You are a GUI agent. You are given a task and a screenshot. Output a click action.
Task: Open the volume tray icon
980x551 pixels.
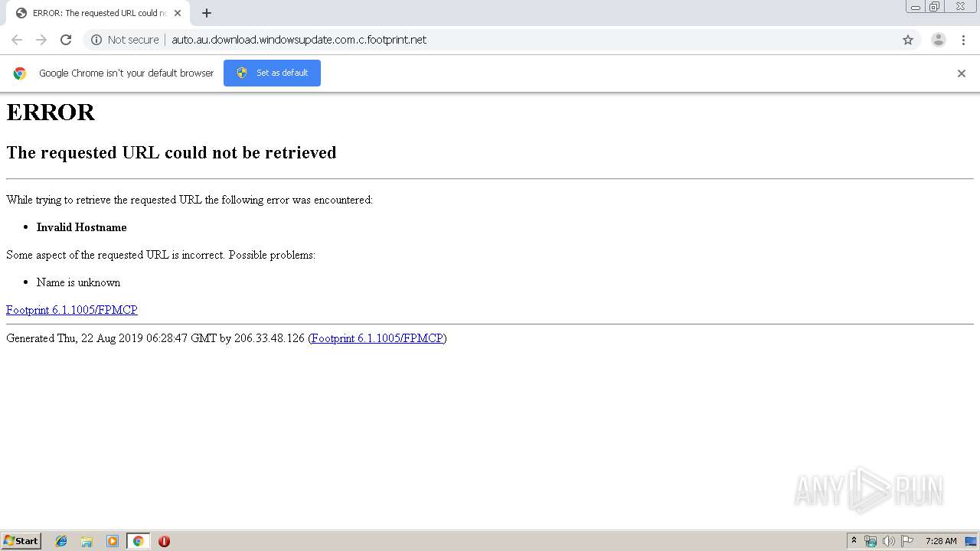click(x=889, y=541)
